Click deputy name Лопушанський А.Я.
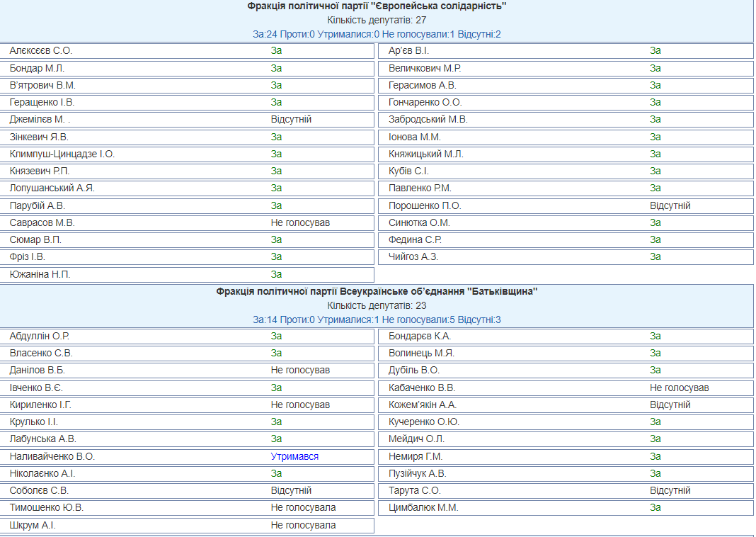Screen dimensions: 756x537 pos(52,188)
